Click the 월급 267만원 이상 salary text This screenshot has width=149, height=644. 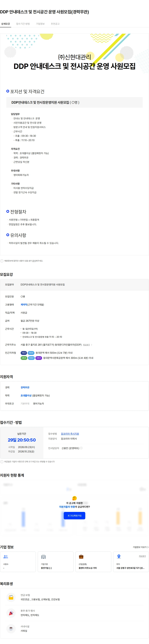[x=30, y=321]
